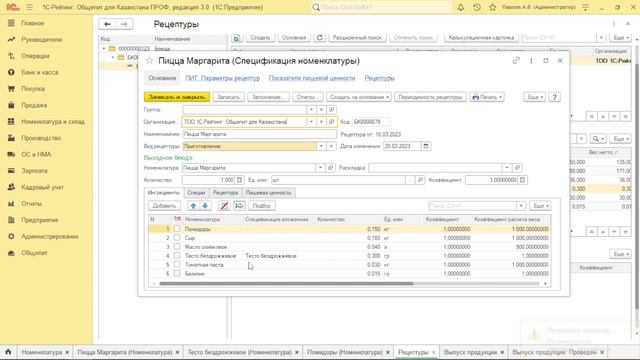The image size is (640, 360).
Task: Click the replace ingredient icon beside Подбор
Action: (x=239, y=206)
